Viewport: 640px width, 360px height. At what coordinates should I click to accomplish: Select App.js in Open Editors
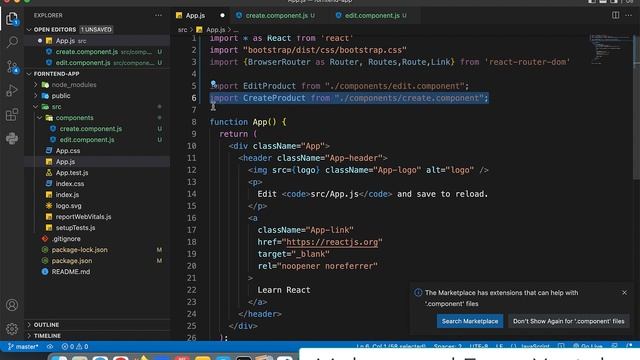97,41
